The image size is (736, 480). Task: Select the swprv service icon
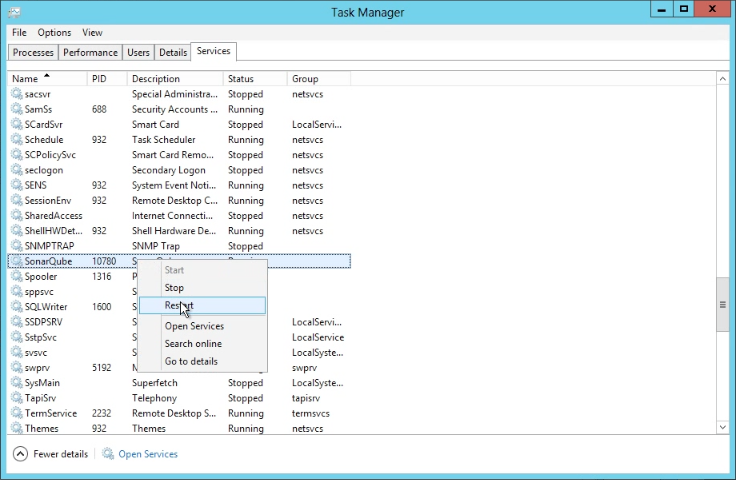tap(17, 367)
